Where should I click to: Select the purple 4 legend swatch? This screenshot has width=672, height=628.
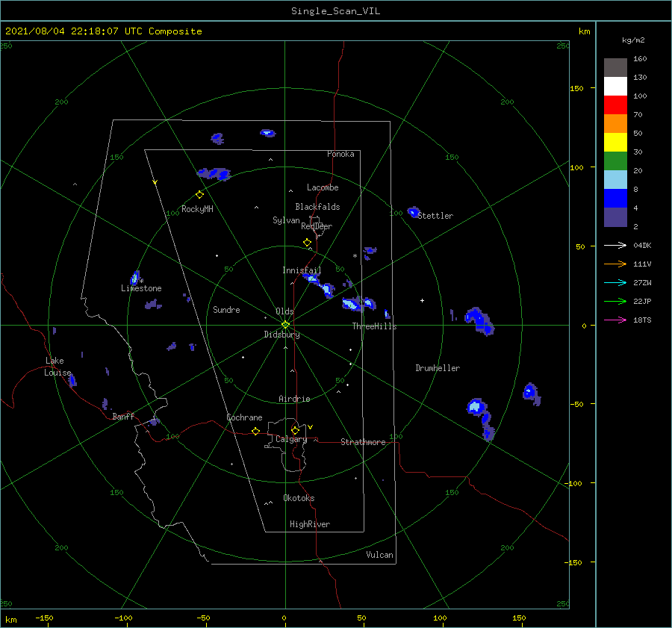615,217
